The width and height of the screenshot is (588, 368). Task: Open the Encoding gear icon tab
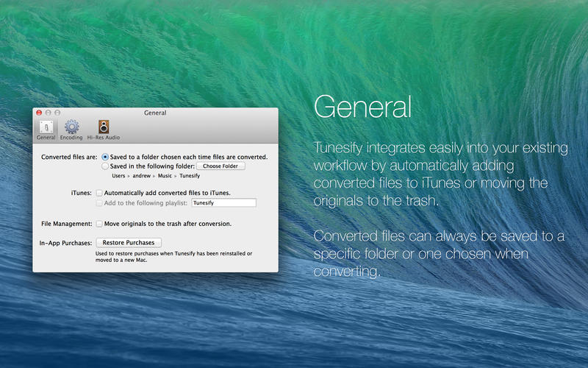coord(71,130)
